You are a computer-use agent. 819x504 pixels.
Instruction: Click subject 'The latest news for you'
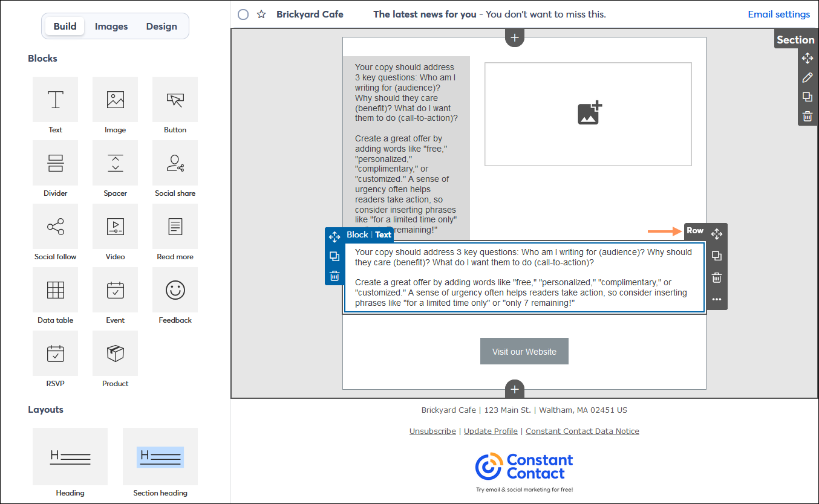425,14
